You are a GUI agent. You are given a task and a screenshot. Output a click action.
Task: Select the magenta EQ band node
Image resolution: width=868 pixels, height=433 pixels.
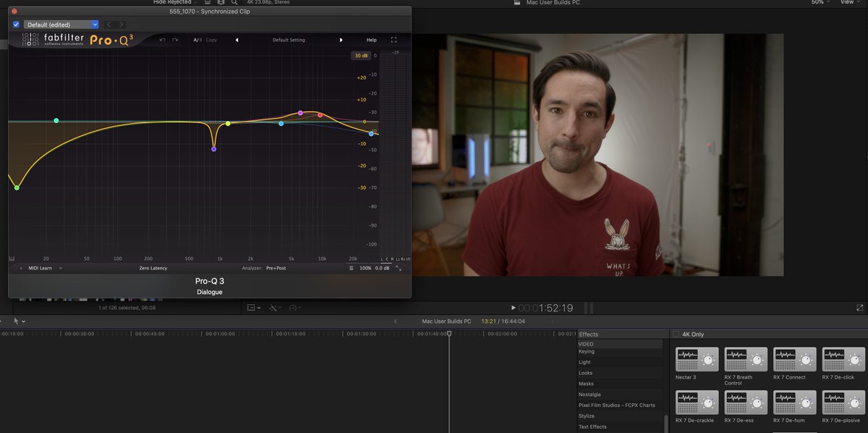[300, 113]
